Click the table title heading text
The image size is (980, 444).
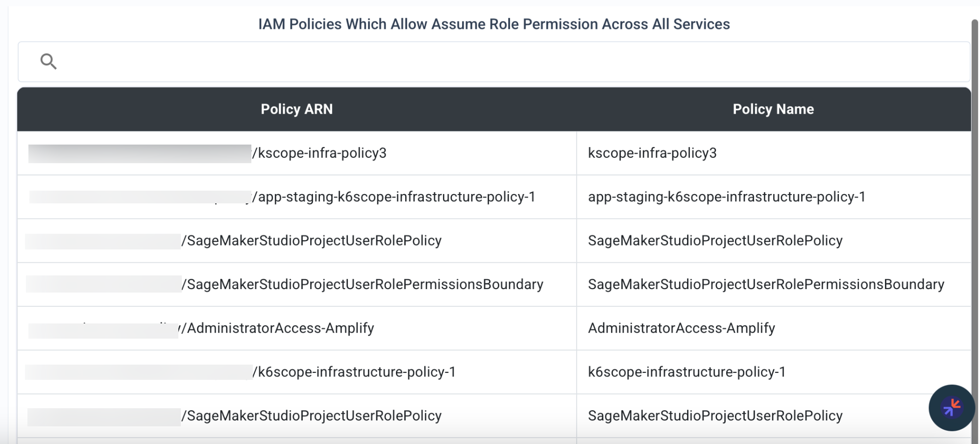494,24
